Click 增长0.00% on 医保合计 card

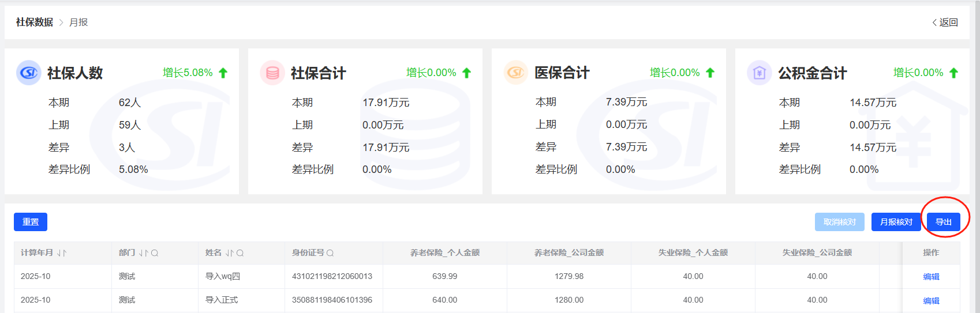[x=675, y=73]
